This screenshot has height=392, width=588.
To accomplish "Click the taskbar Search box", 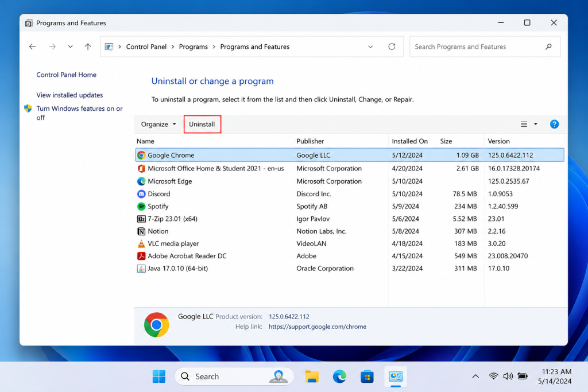I will tap(234, 377).
